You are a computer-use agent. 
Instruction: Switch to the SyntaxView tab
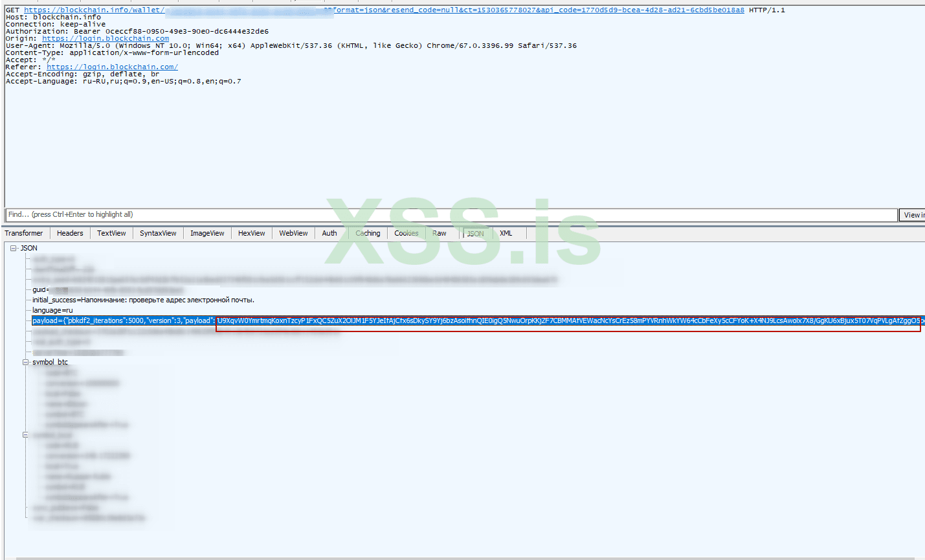[x=158, y=233]
